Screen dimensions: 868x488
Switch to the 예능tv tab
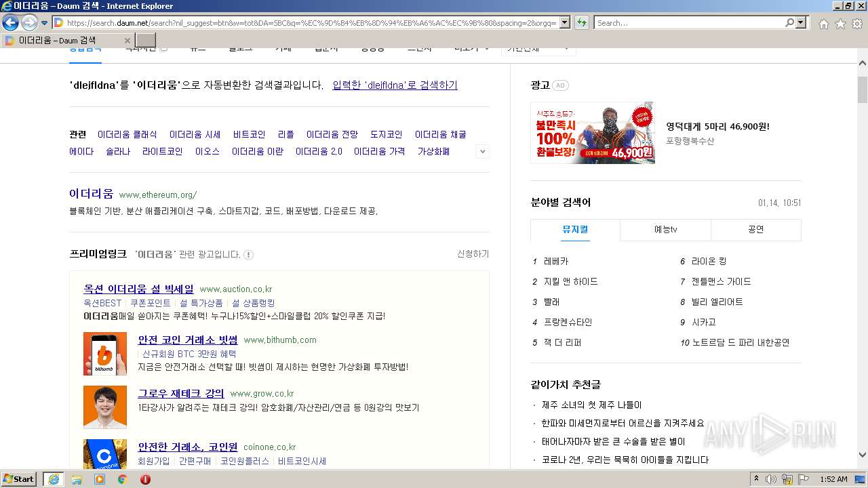[x=665, y=229]
